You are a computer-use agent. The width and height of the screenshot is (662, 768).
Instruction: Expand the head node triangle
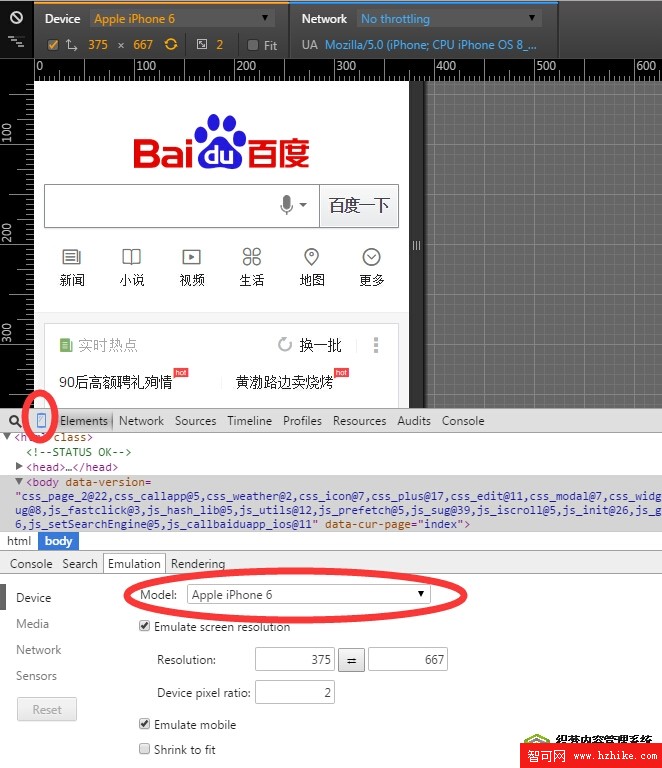[x=19, y=466]
